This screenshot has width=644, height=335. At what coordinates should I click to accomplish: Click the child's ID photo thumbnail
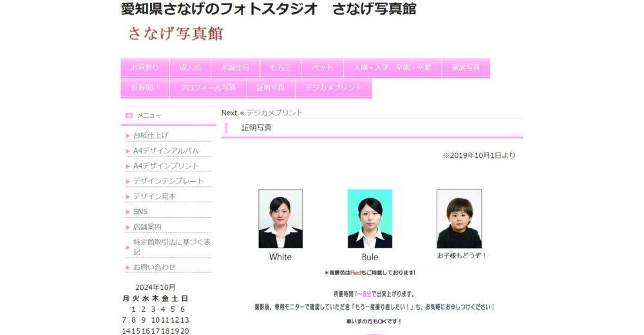point(459,219)
